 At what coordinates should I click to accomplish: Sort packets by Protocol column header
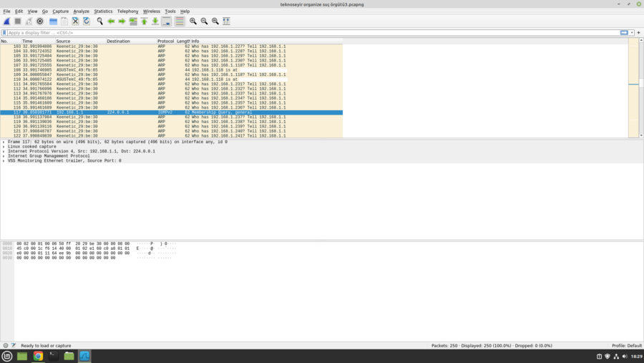click(x=165, y=41)
